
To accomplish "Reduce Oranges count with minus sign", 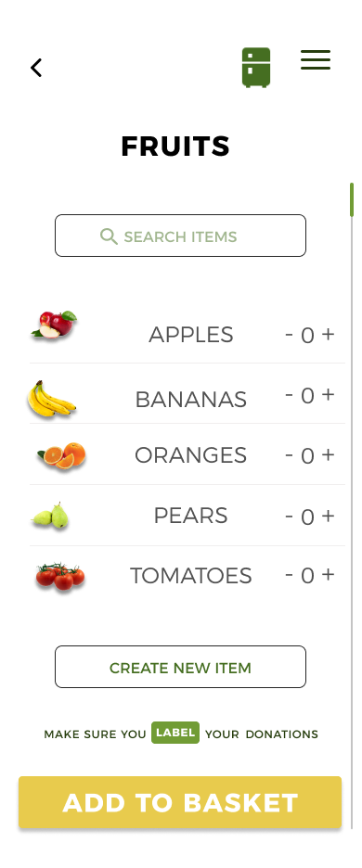I will (289, 455).
